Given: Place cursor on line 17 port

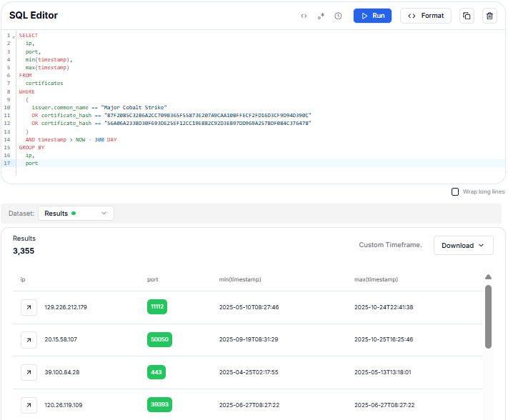Looking at the screenshot, I should [31, 163].
